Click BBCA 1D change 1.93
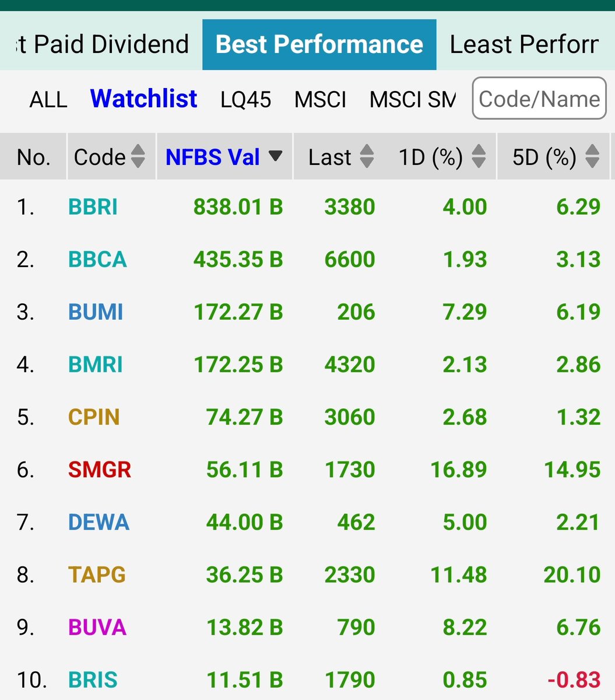 tap(465, 260)
